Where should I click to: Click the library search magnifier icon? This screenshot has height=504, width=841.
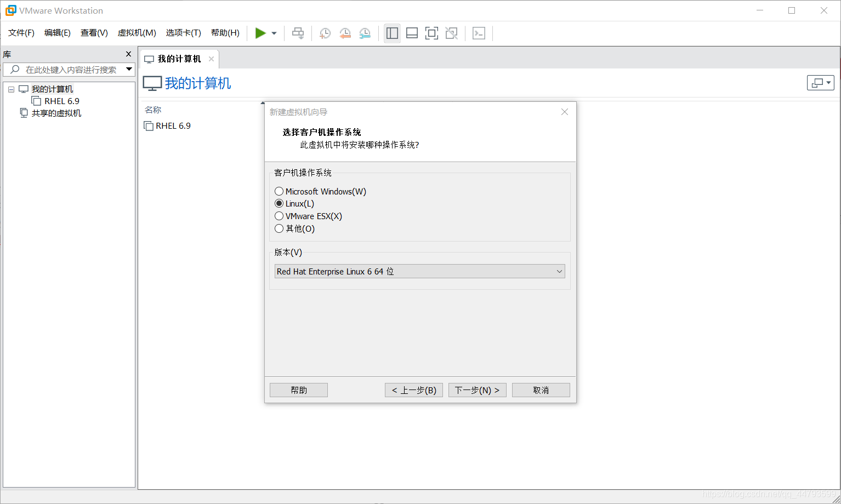pyautogui.click(x=15, y=70)
